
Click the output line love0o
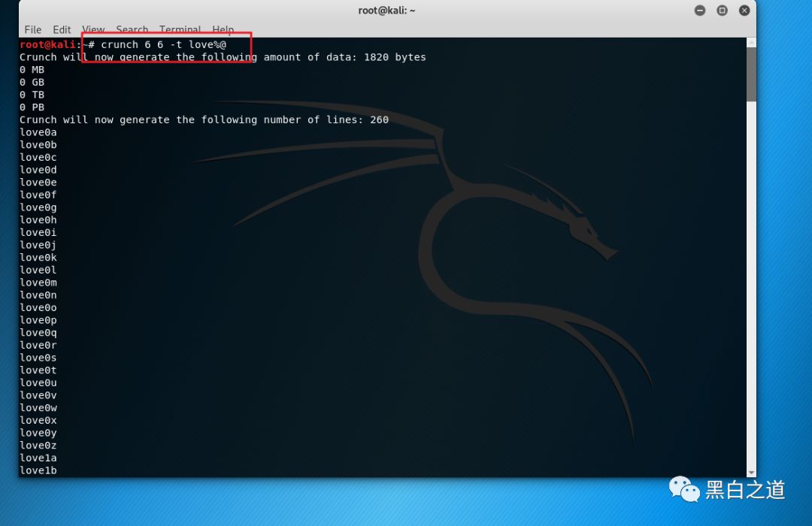pos(38,307)
